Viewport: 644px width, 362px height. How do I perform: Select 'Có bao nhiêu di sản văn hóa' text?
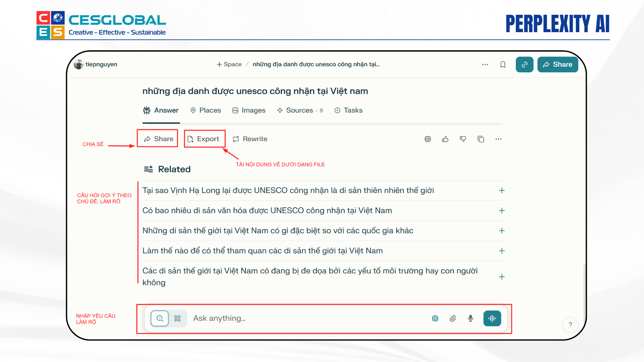click(x=267, y=210)
